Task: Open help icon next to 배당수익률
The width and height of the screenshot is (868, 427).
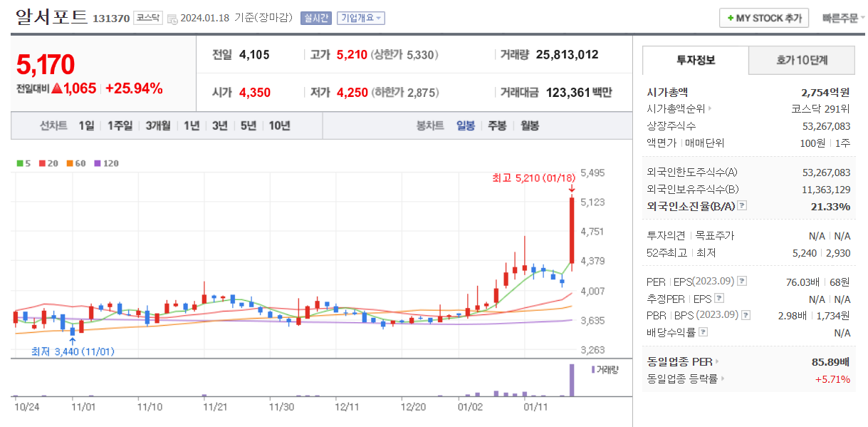Action: tap(703, 332)
